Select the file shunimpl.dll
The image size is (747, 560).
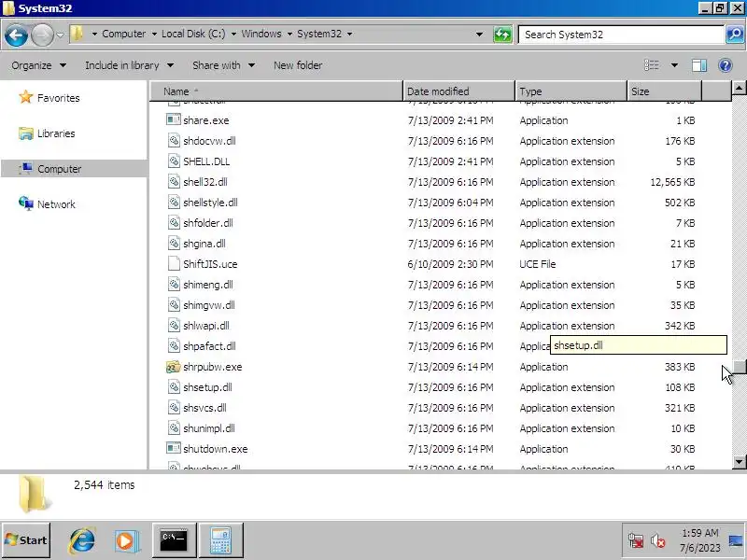point(208,428)
